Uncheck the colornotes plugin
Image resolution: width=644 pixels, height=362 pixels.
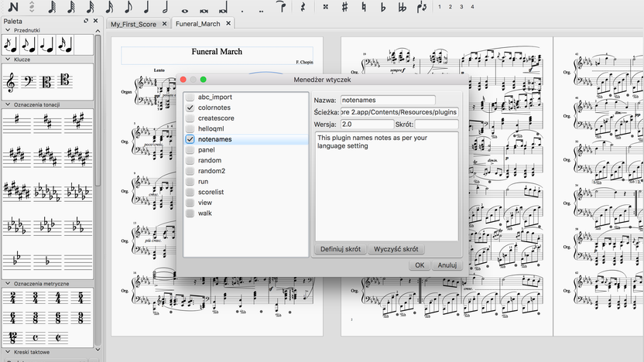[190, 108]
